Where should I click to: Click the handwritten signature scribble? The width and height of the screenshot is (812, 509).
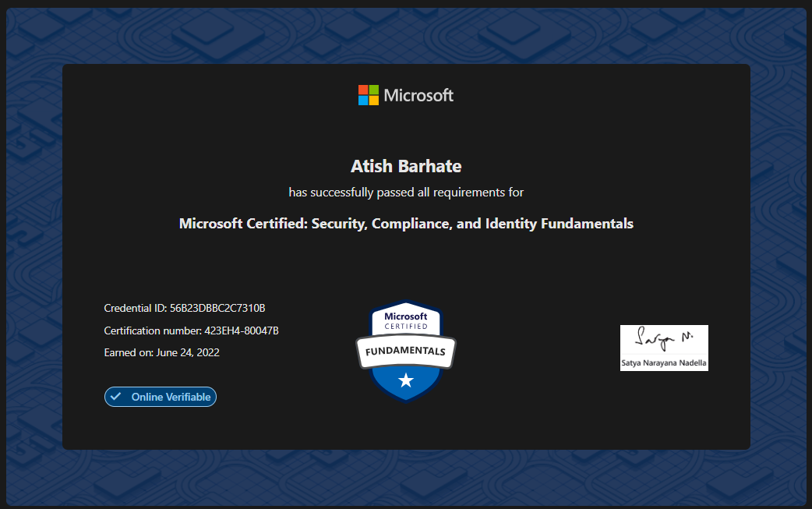point(664,338)
